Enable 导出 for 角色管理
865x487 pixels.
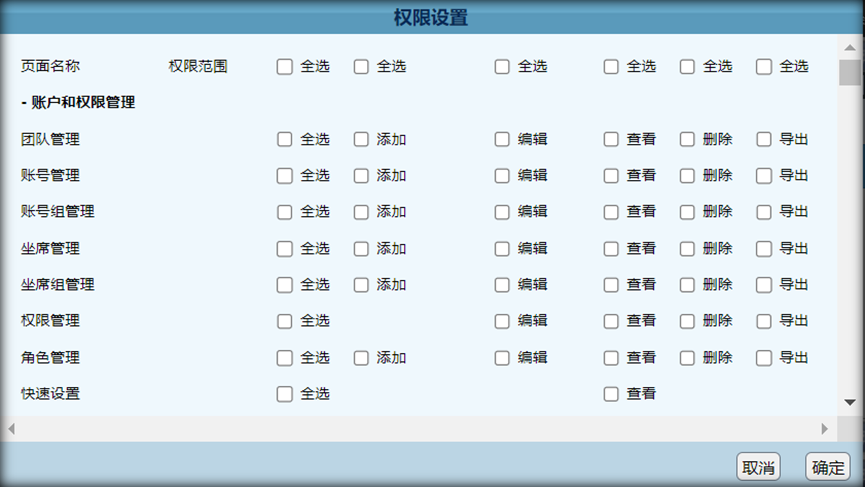[x=763, y=358]
